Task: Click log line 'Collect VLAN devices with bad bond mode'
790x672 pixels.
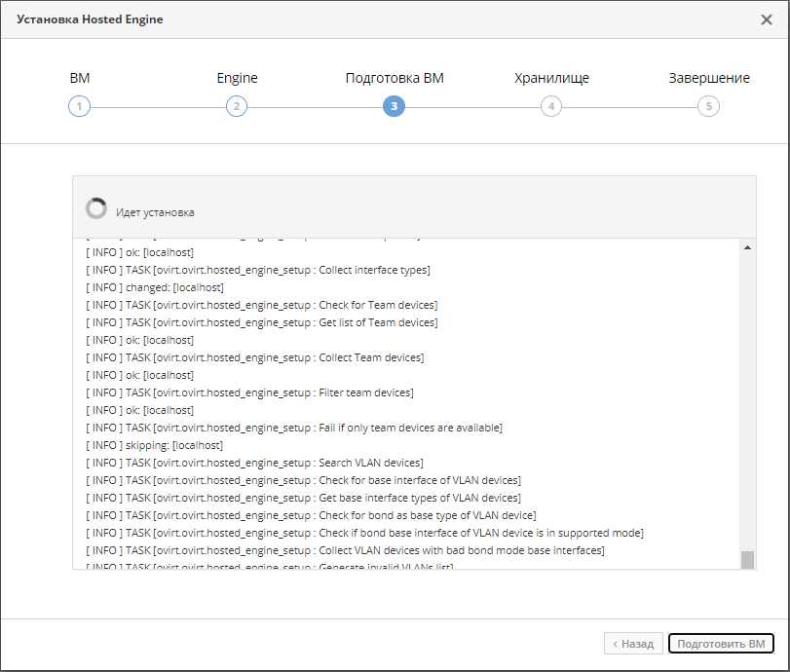Action: tap(345, 550)
